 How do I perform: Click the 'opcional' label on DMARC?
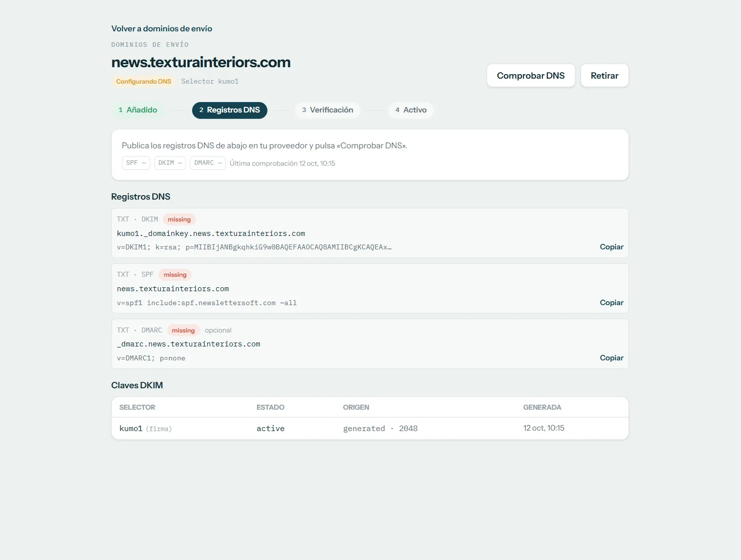point(218,331)
